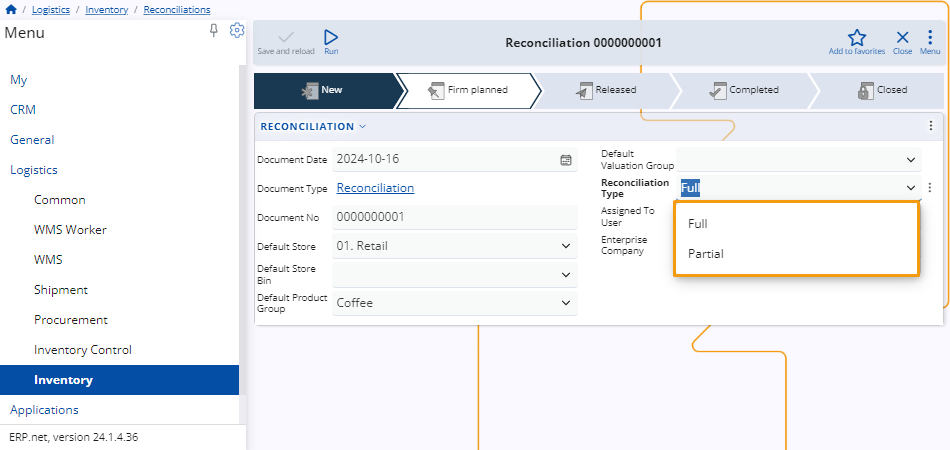The height and width of the screenshot is (450, 950).
Task: Expand the Default Store dropdown
Action: coord(566,246)
